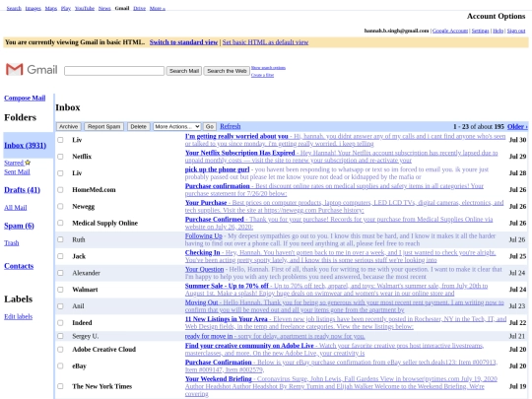This screenshot has width=532, height=399.
Task: Open the Inbox (3931) folder
Action: 25,145
